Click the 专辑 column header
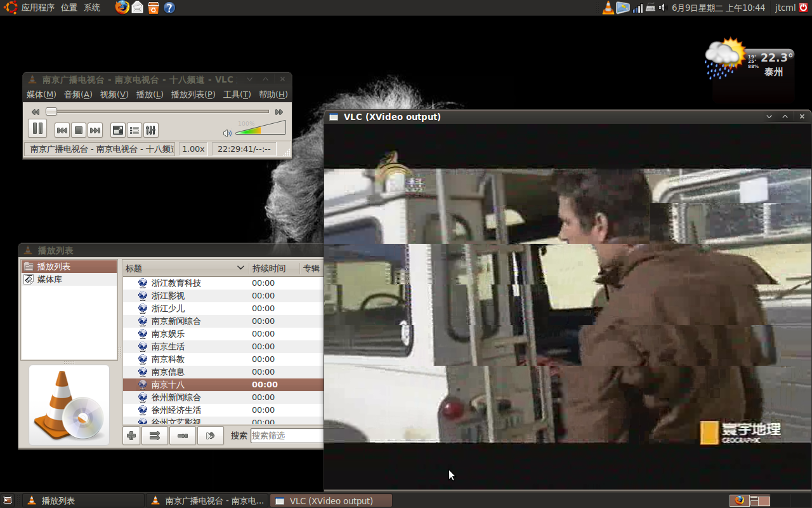 [x=311, y=269]
